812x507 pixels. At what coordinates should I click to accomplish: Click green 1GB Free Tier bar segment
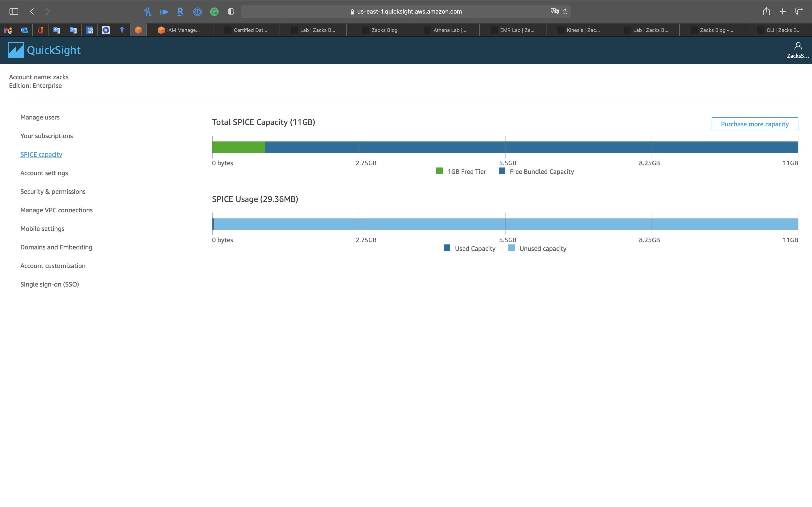coord(239,147)
